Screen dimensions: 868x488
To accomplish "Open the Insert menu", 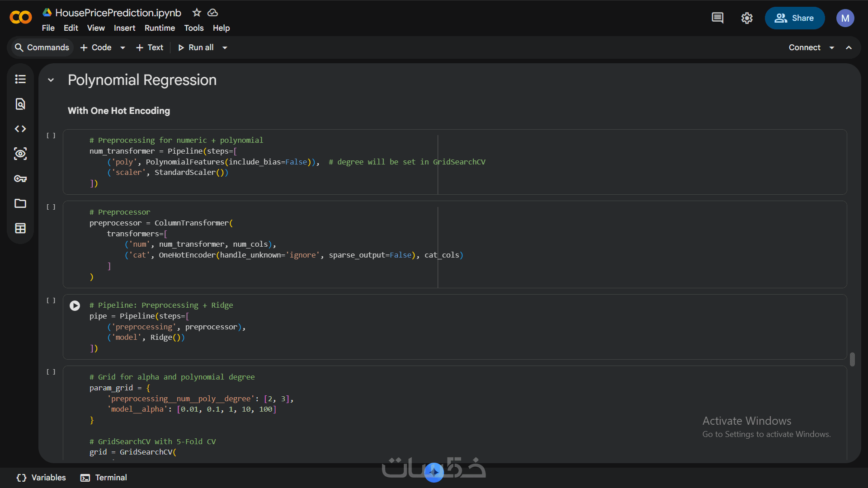I will tap(124, 28).
